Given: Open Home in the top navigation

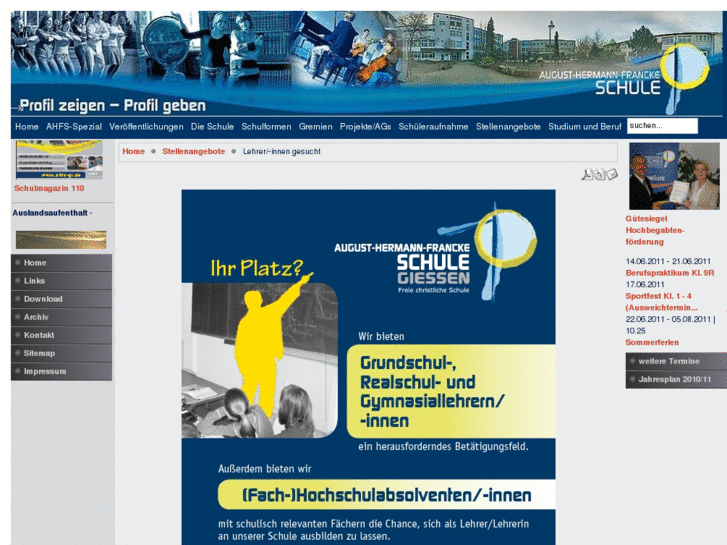Looking at the screenshot, I should click(x=27, y=126).
